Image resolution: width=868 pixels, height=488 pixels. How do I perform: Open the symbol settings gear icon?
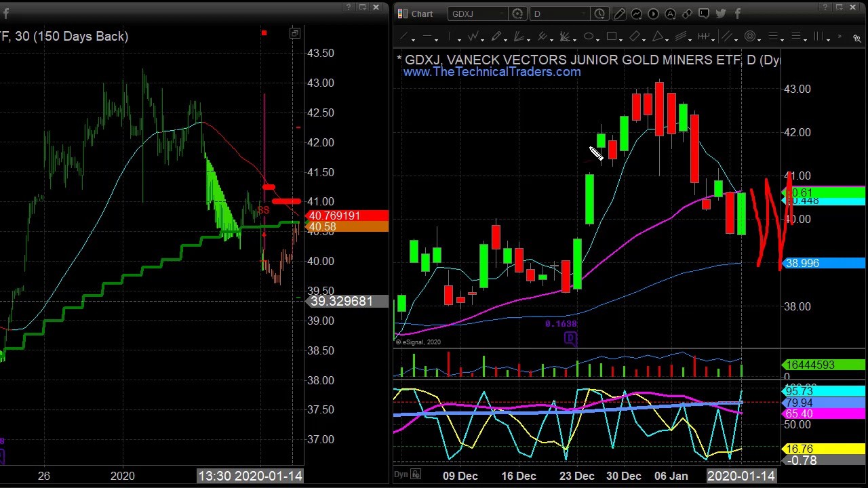(x=517, y=14)
